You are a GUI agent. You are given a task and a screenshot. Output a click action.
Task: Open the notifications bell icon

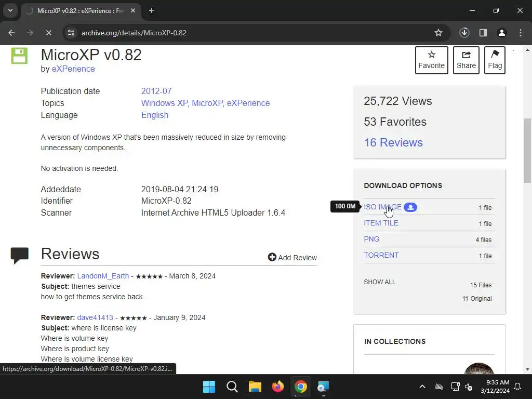[x=518, y=387]
